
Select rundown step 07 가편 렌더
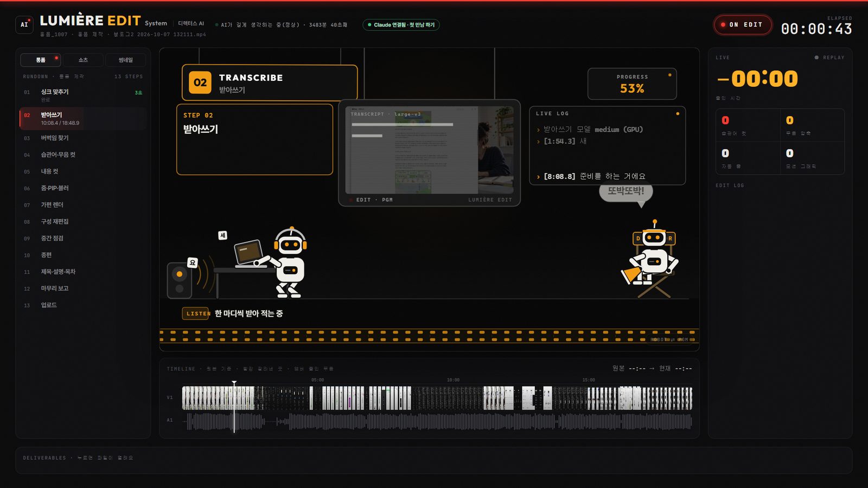pos(82,205)
